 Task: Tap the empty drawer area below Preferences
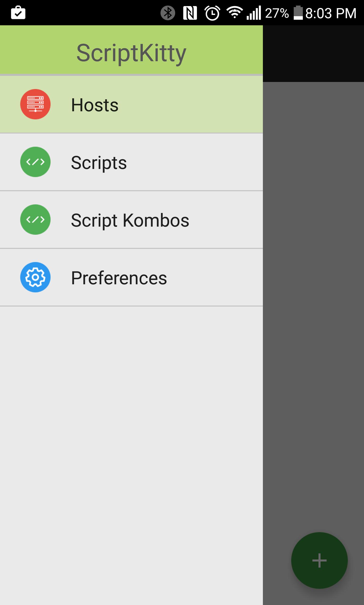131,443
